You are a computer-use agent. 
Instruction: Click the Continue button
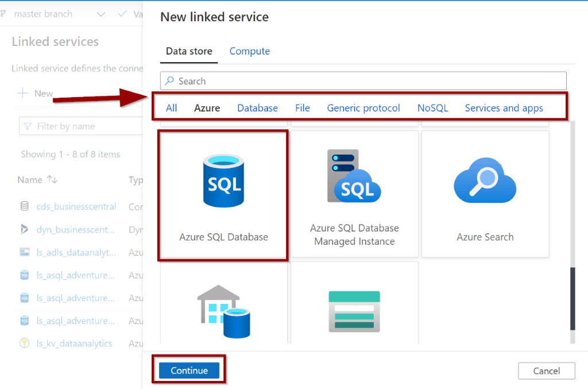point(189,370)
